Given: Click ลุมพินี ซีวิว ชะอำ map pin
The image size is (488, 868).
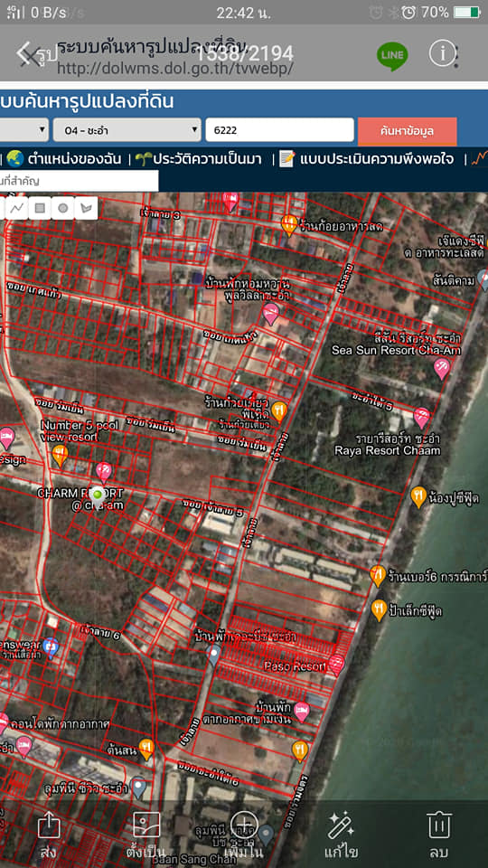Looking at the screenshot, I should click(x=139, y=788).
